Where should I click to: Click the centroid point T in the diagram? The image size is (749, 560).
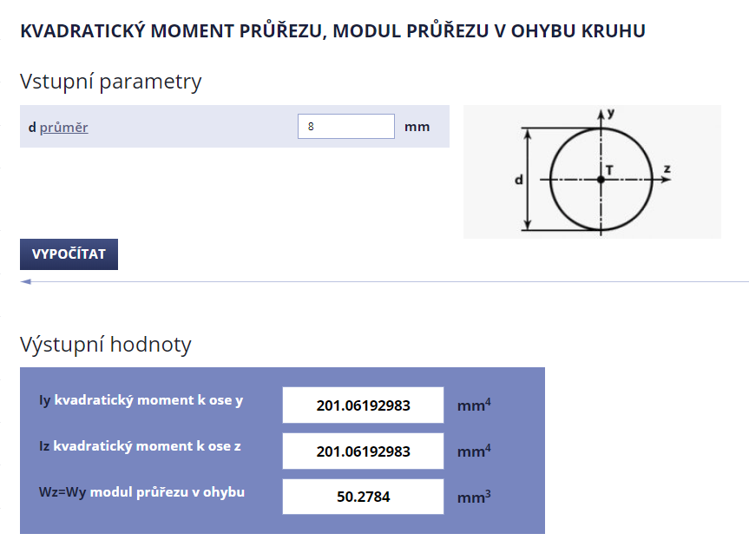tap(601, 179)
